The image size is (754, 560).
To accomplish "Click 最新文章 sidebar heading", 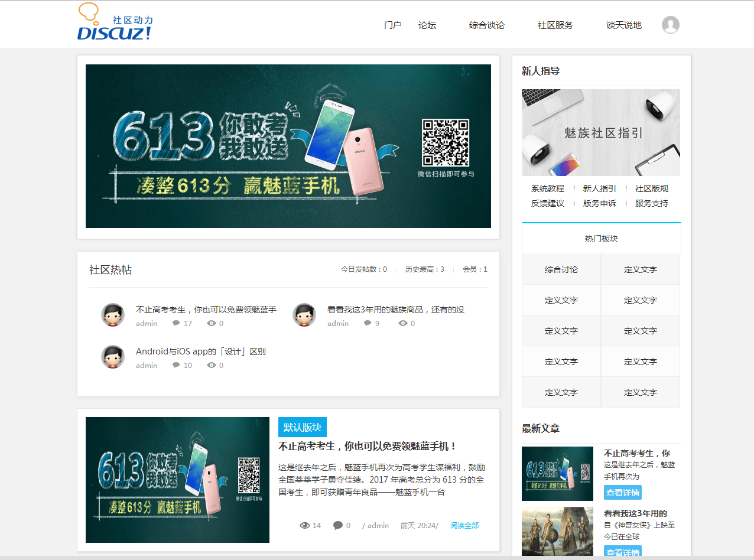I will click(541, 428).
